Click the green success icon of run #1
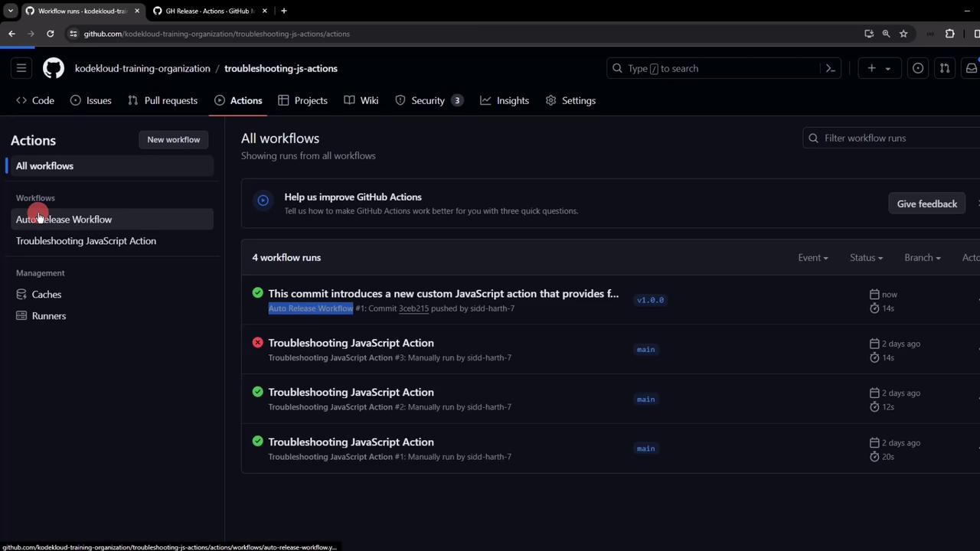Image resolution: width=980 pixels, height=551 pixels. click(258, 442)
